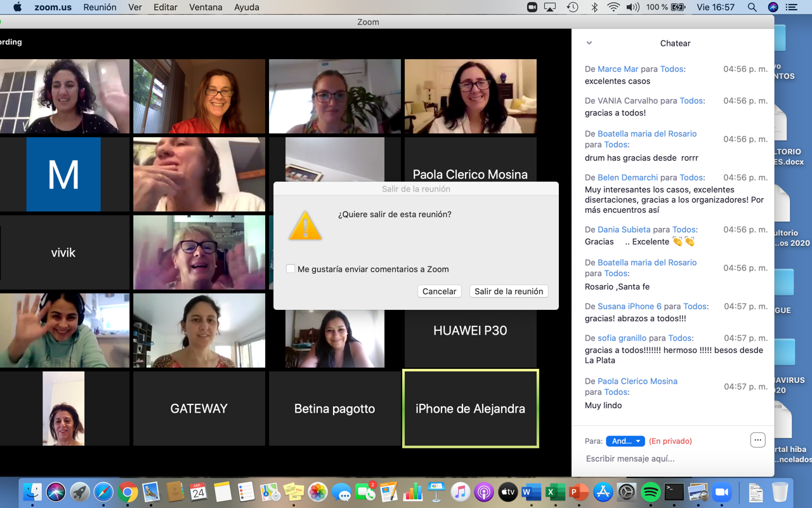Screen dimensions: 812x508
Task: Open the chat more options ellipsis button
Action: [x=757, y=440]
